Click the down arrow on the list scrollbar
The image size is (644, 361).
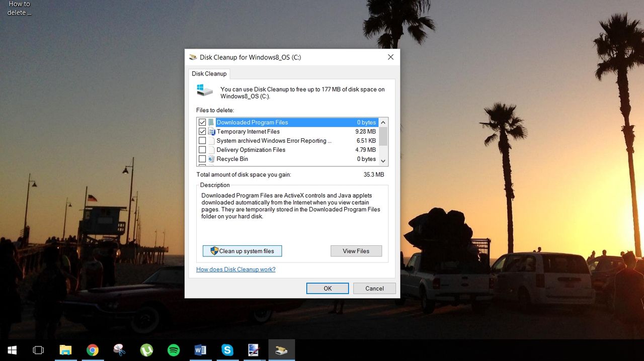tap(383, 160)
